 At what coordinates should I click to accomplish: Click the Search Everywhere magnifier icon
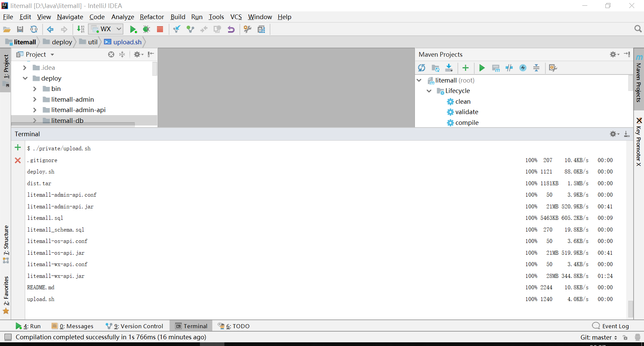[638, 29]
